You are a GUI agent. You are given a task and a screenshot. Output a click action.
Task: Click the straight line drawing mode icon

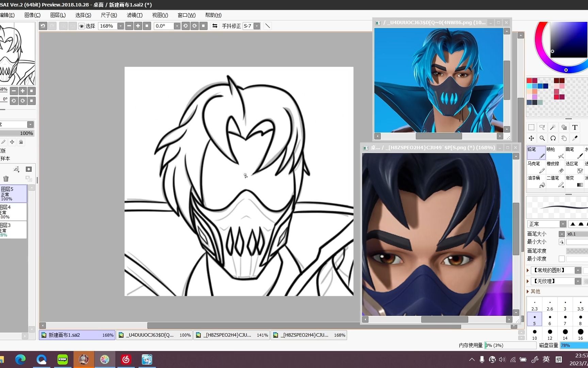pyautogui.click(x=267, y=26)
